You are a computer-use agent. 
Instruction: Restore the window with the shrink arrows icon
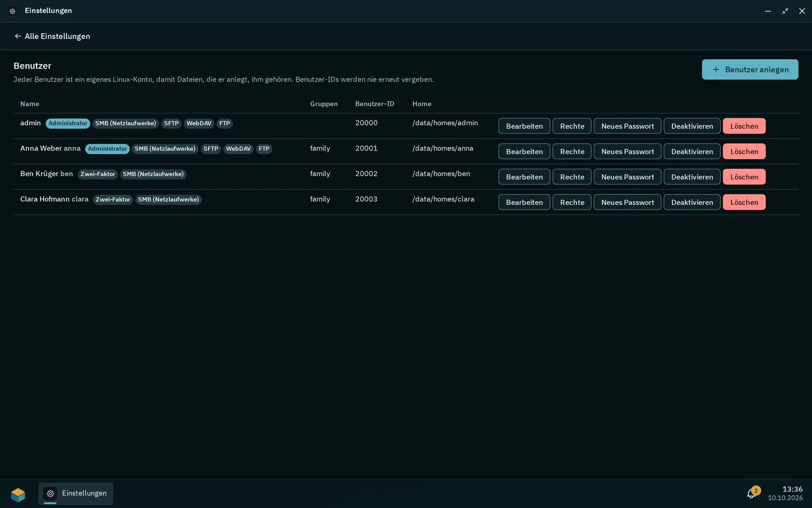[x=785, y=11]
